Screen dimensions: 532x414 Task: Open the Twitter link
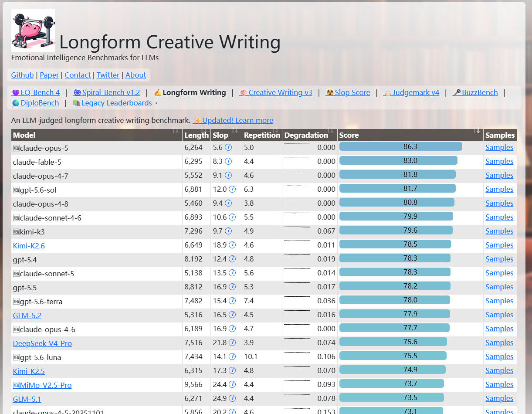[108, 75]
